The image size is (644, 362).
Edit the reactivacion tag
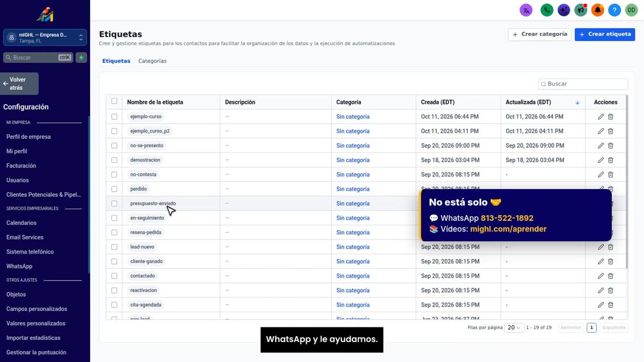point(601,291)
